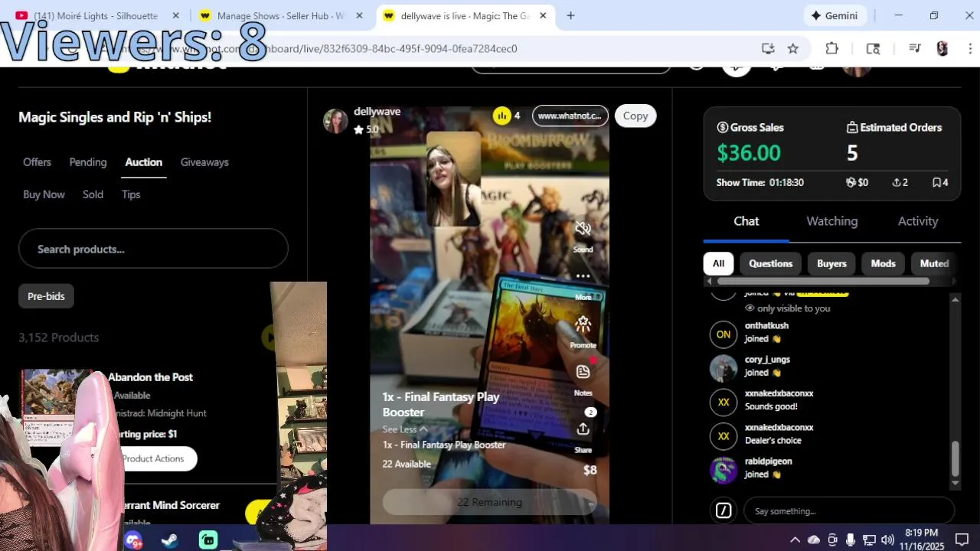Switch to the Pending tab
This screenshot has height=551, width=980.
pos(88,162)
